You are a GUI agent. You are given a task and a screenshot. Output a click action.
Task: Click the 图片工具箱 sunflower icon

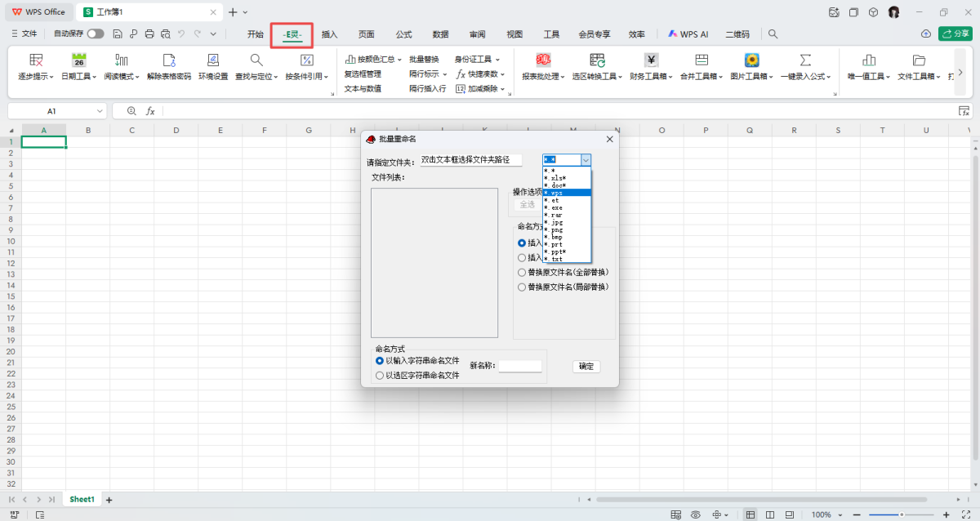coord(751,60)
